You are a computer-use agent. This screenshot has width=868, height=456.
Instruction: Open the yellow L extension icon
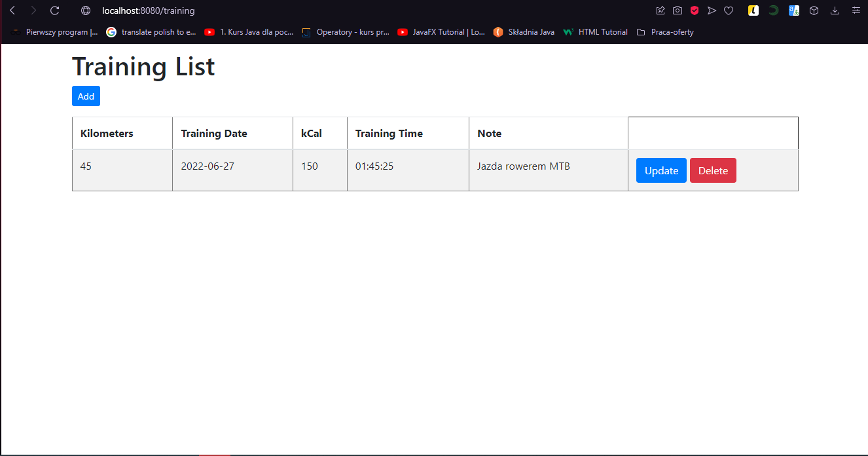coord(753,10)
